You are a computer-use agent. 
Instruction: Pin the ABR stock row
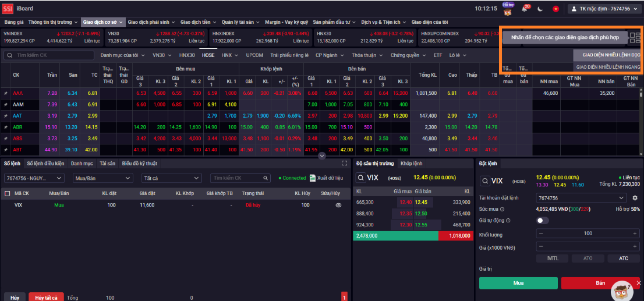[6, 127]
